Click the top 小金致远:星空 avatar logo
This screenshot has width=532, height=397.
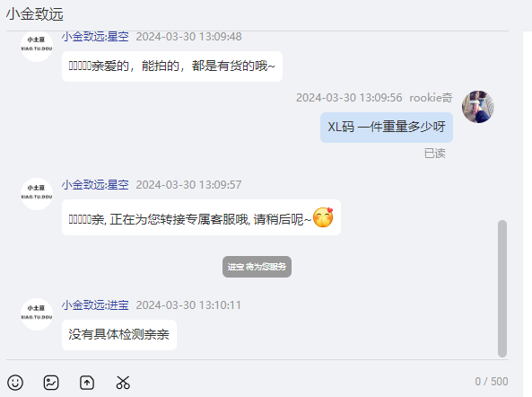click(37, 46)
